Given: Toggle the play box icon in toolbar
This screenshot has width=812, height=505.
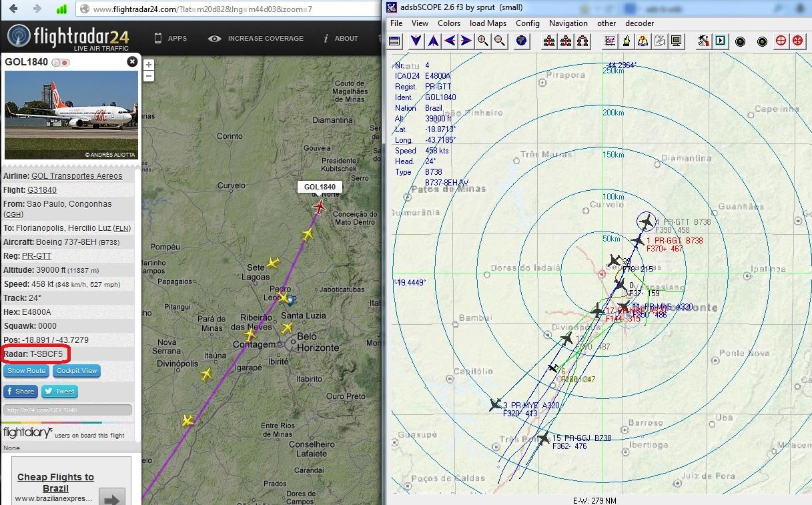Looking at the screenshot, I should pos(720,41).
